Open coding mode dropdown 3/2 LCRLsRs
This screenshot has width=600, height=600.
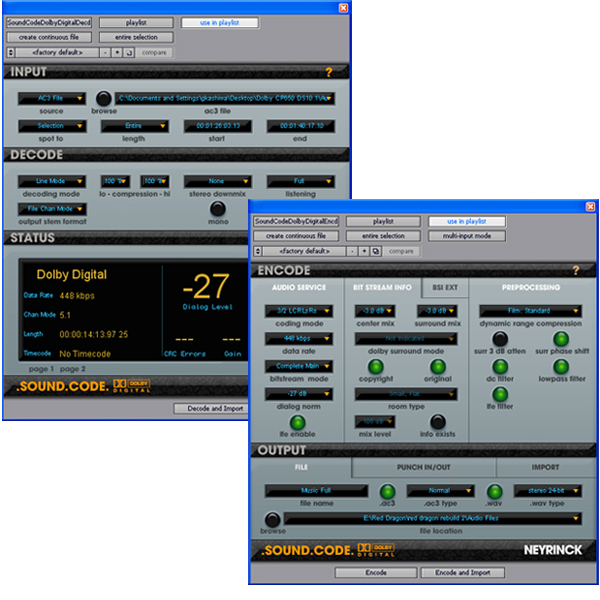[x=299, y=311]
